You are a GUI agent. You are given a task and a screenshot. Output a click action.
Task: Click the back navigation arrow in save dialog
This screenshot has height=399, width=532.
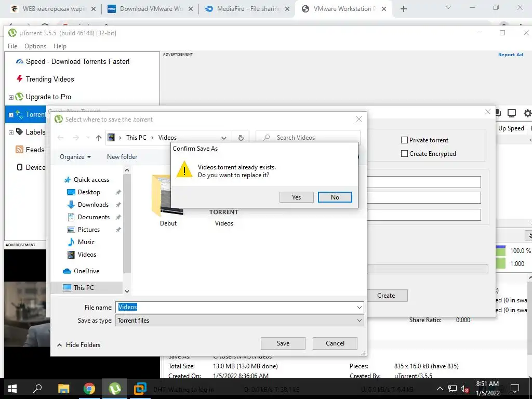pyautogui.click(x=61, y=138)
